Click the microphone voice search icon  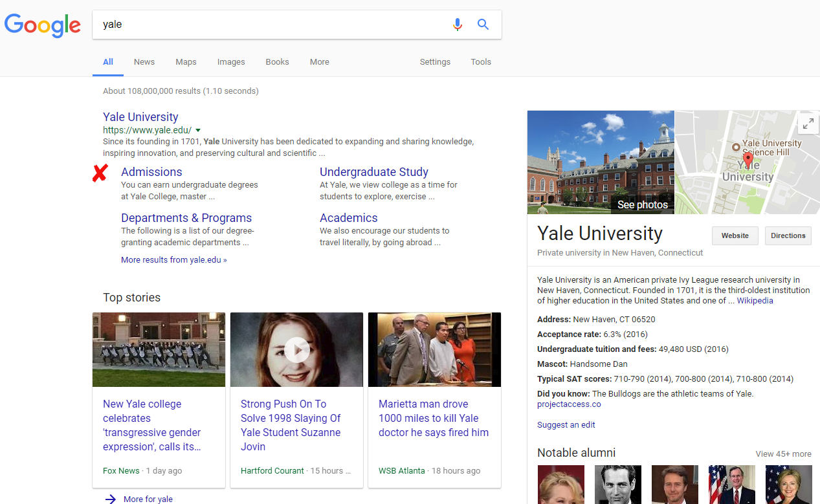[458, 25]
